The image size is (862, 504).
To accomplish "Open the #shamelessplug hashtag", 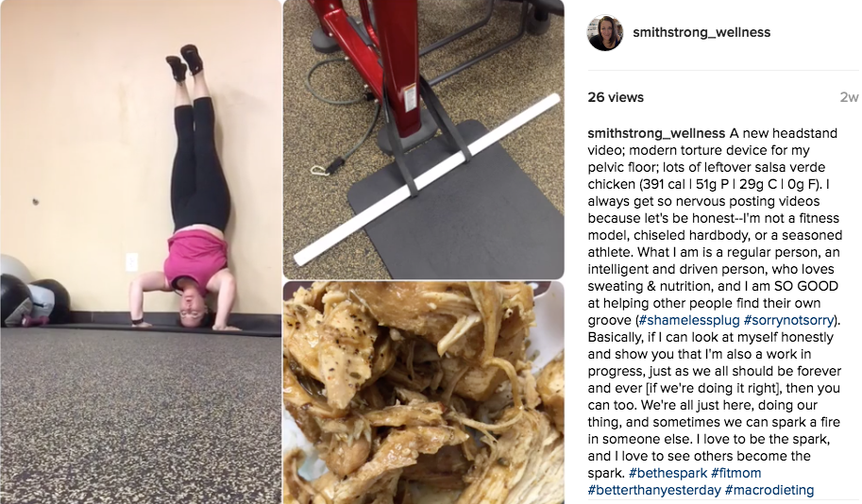I will 689,321.
